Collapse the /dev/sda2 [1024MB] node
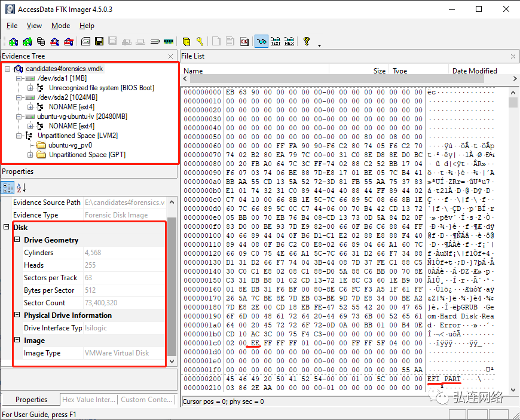Image resolution: width=520 pixels, height=420 pixels. pyautogui.click(x=19, y=97)
